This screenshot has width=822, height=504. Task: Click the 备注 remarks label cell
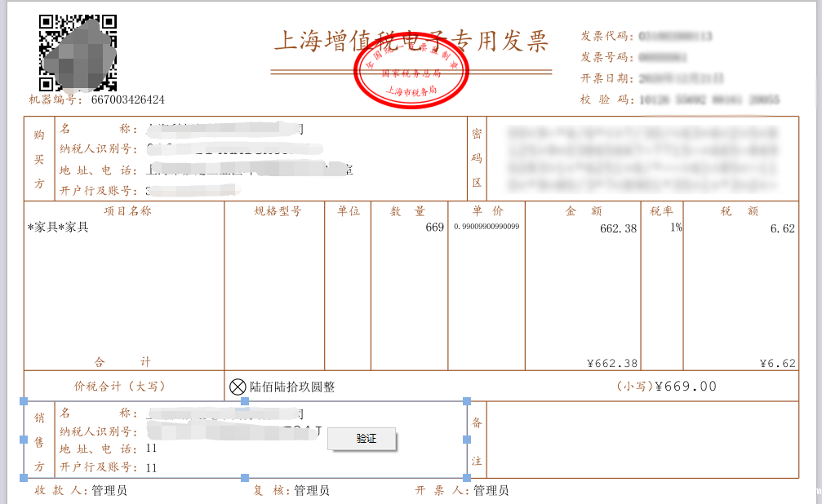[477, 440]
